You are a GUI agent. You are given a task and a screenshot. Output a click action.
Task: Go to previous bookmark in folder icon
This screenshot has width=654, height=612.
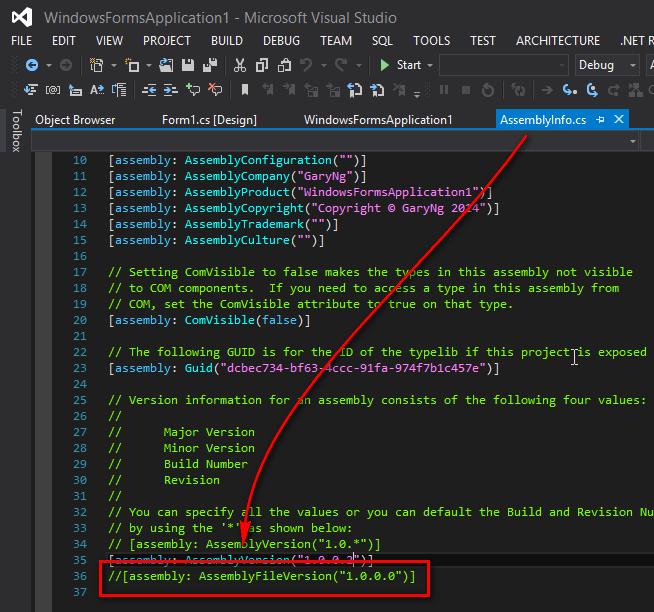312,90
